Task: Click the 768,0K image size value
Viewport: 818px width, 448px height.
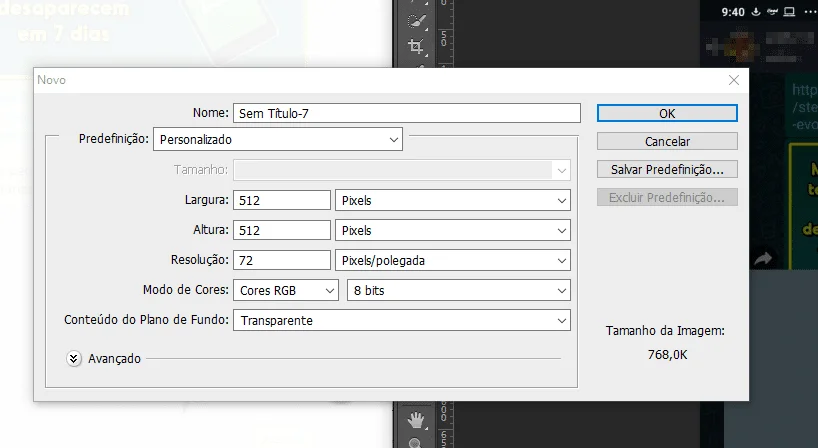Action: point(667,355)
